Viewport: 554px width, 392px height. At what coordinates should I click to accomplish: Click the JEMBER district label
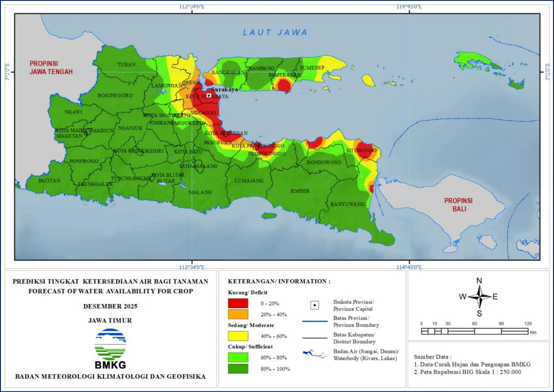300,191
